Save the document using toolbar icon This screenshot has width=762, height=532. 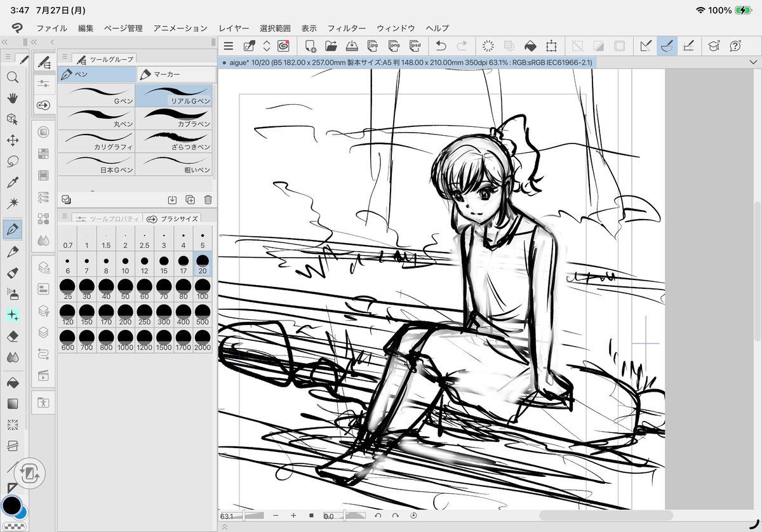coord(352,46)
